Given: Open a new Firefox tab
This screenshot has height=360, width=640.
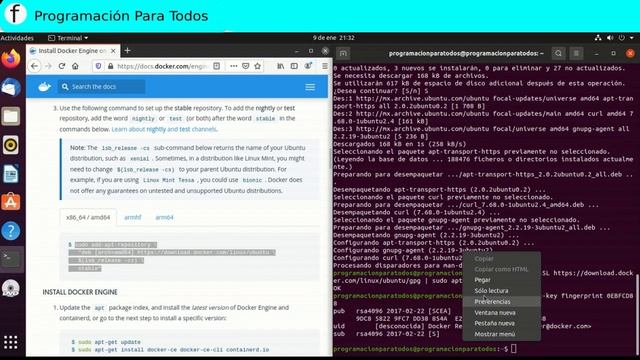Looking at the screenshot, I should [128, 51].
